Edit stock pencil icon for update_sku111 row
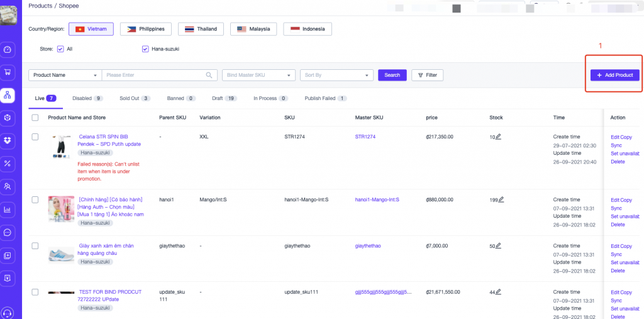This screenshot has width=644, height=319. [498, 292]
